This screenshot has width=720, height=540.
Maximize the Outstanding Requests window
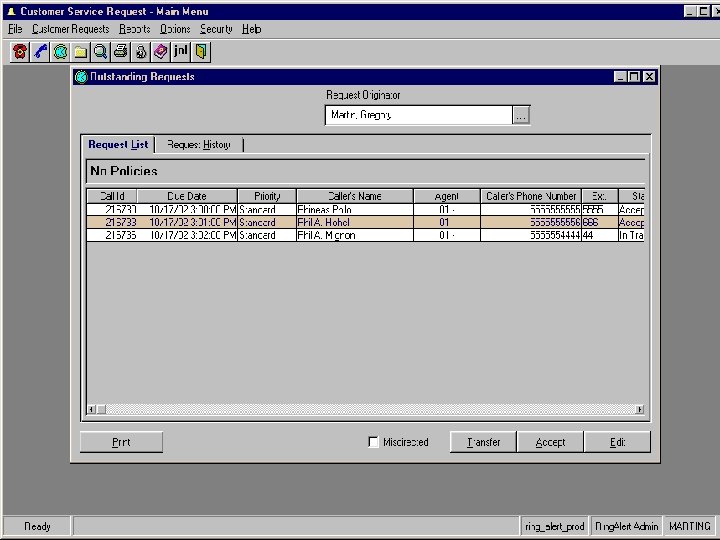[634, 77]
